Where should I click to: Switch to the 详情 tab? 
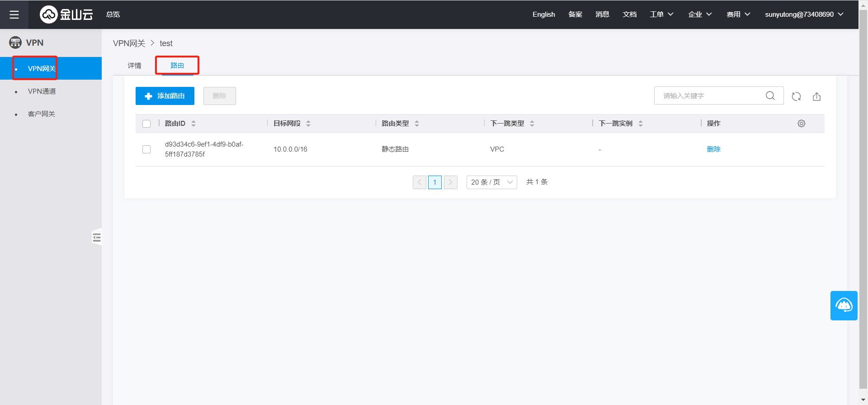tap(134, 66)
